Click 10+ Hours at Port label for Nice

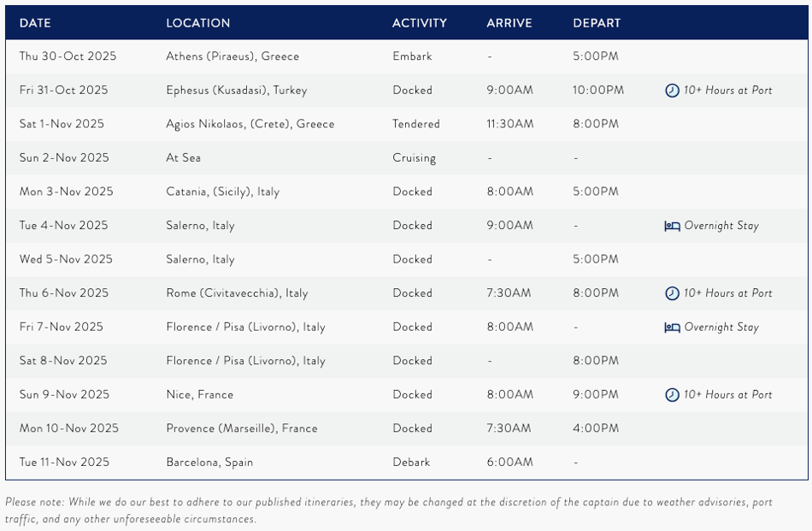727,395
